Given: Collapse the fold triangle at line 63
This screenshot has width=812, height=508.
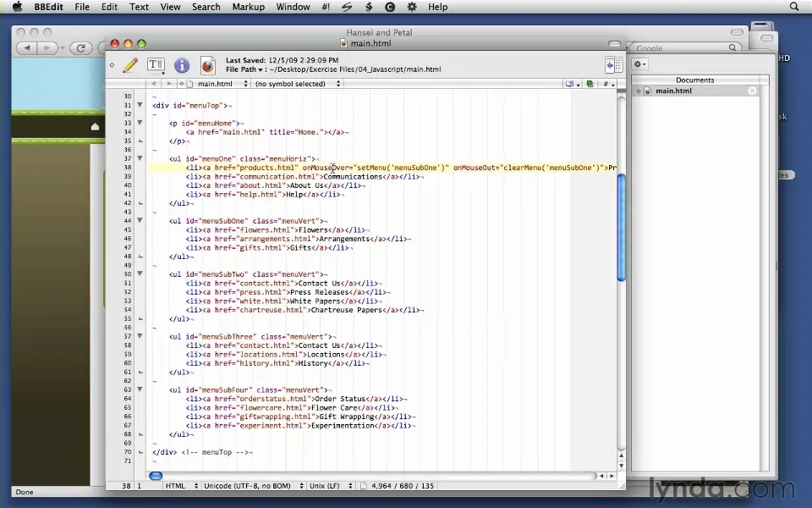Looking at the screenshot, I should [140, 389].
